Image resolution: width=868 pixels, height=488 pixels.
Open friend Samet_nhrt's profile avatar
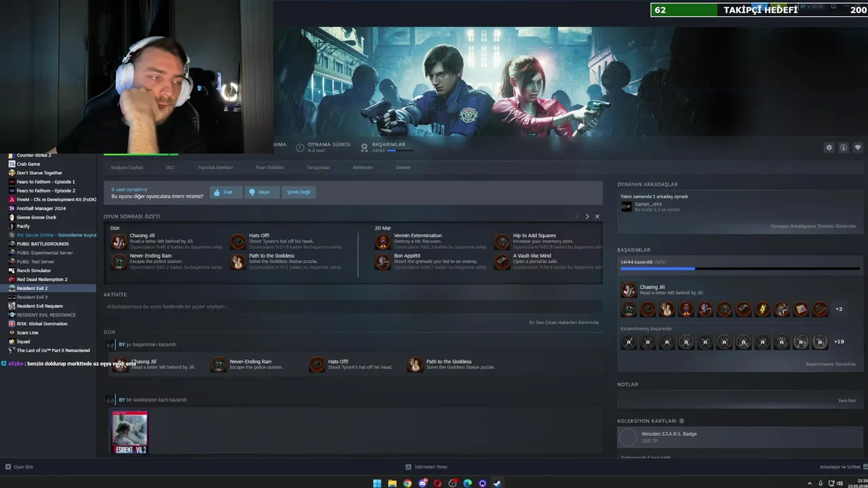[x=627, y=206]
